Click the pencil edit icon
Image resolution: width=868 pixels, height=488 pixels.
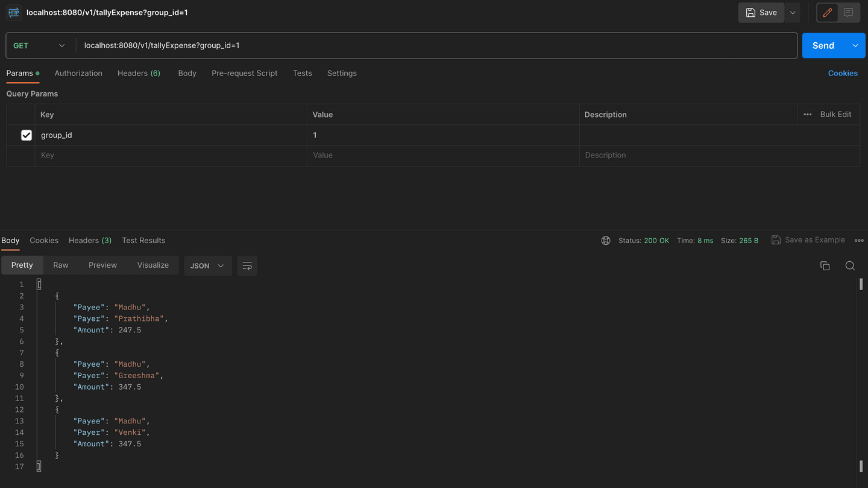[x=828, y=13]
